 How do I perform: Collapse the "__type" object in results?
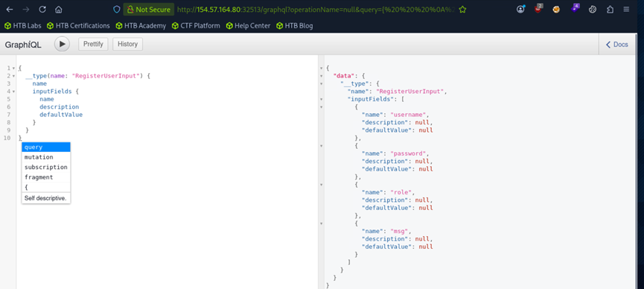tap(321, 83)
